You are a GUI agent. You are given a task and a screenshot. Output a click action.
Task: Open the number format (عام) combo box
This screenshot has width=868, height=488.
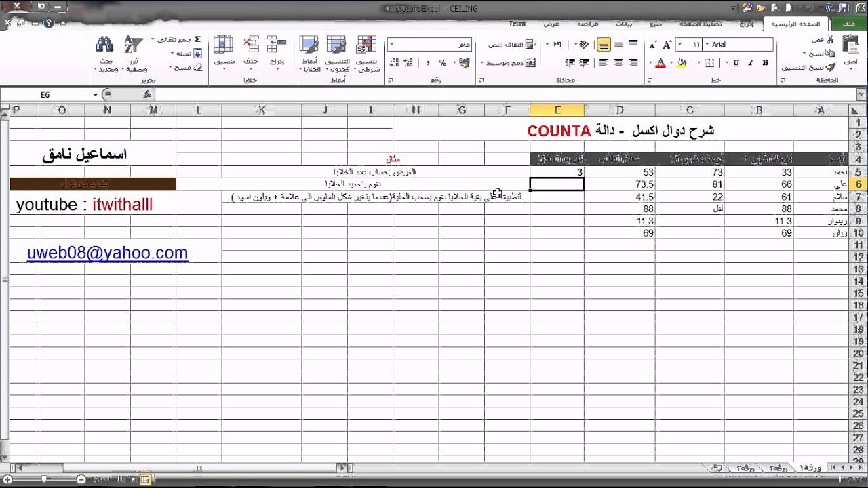(x=429, y=45)
